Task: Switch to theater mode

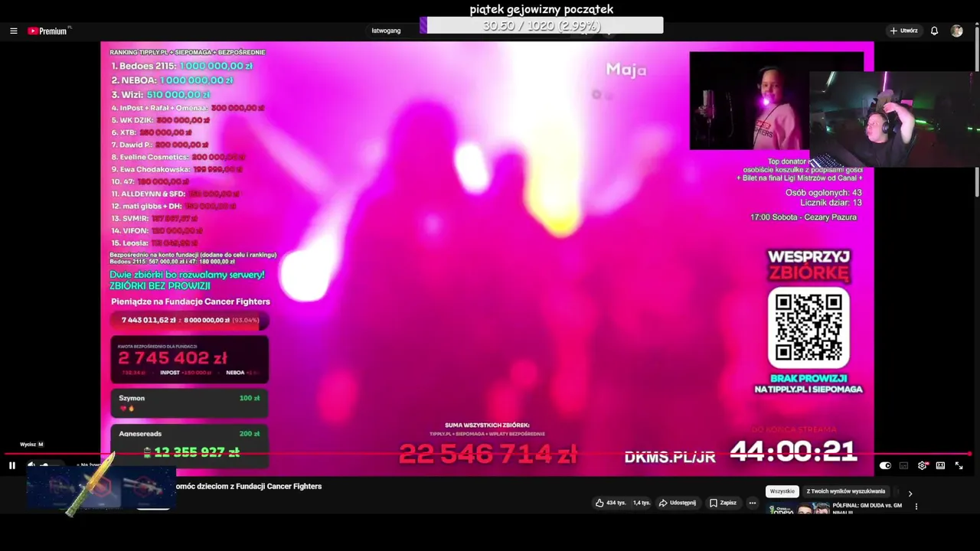Action: pos(940,465)
